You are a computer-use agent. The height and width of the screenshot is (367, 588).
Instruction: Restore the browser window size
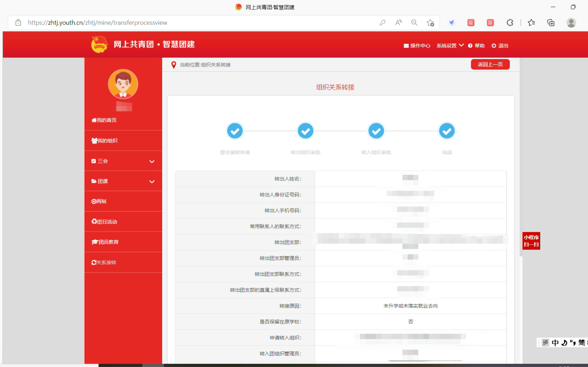click(x=573, y=7)
